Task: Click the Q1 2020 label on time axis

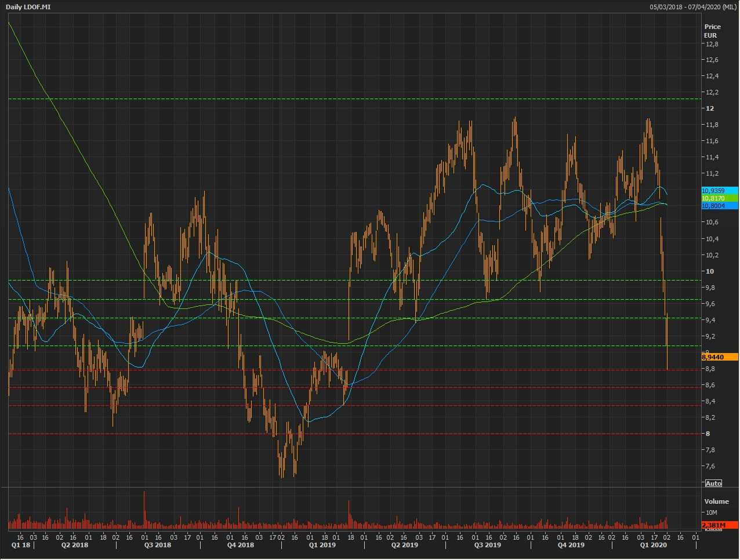Action: [653, 546]
